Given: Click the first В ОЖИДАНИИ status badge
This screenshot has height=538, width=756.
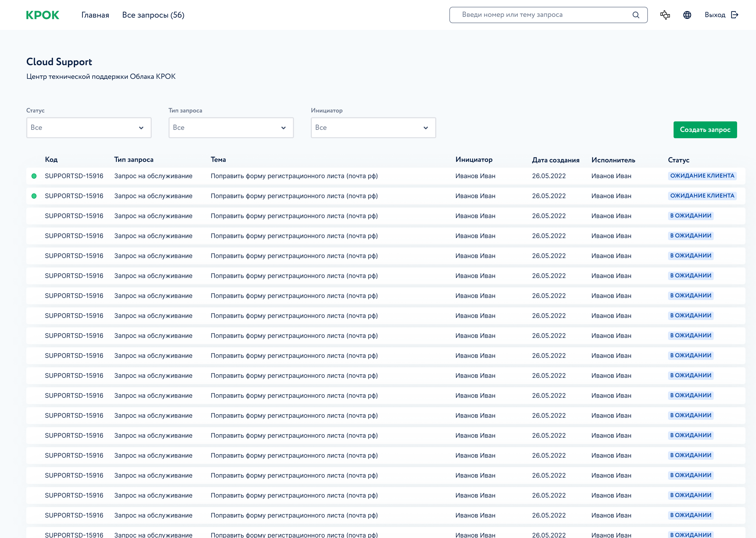Looking at the screenshot, I should 690,216.
